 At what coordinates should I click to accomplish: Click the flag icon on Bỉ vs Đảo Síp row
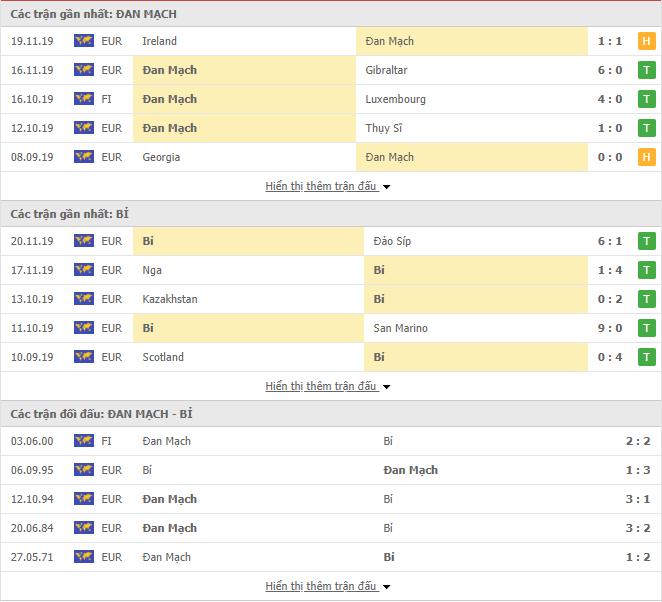tap(84, 241)
